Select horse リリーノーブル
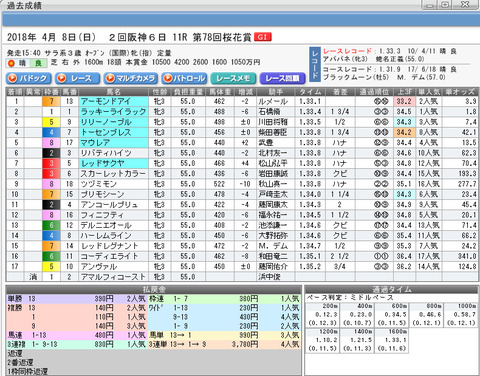 (113, 122)
